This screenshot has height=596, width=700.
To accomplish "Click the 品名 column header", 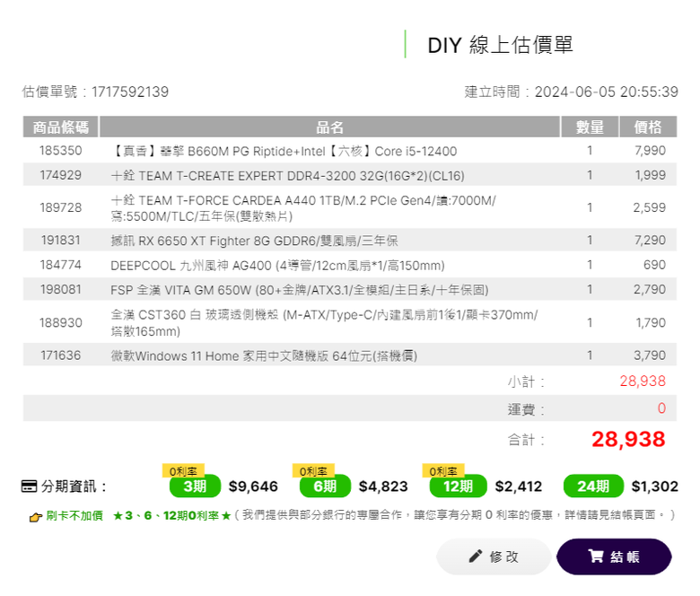I will (330, 127).
